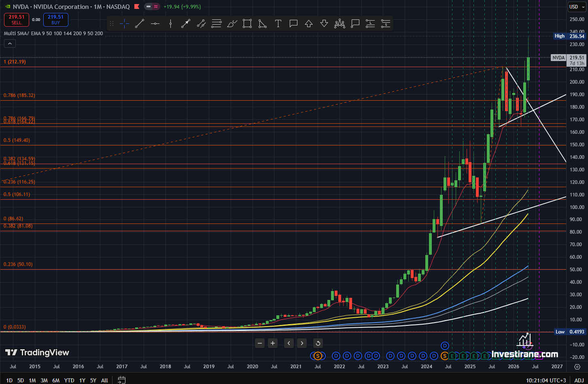Choose the horizontal line tool
This screenshot has height=384, width=588.
tap(155, 24)
